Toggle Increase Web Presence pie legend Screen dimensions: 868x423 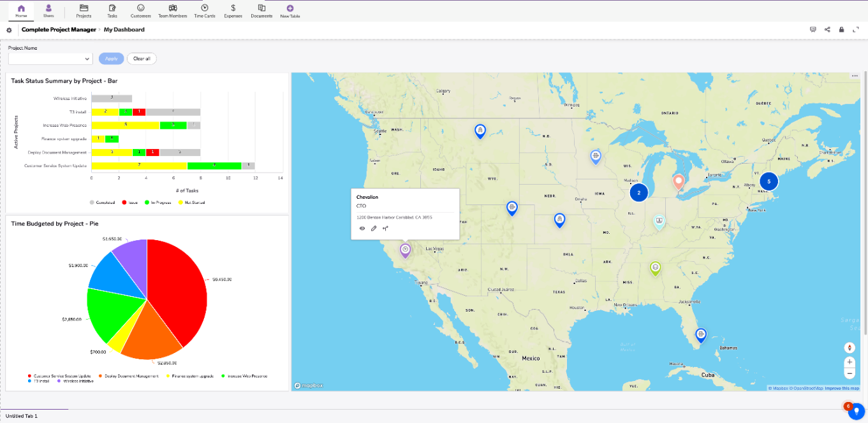tap(244, 376)
